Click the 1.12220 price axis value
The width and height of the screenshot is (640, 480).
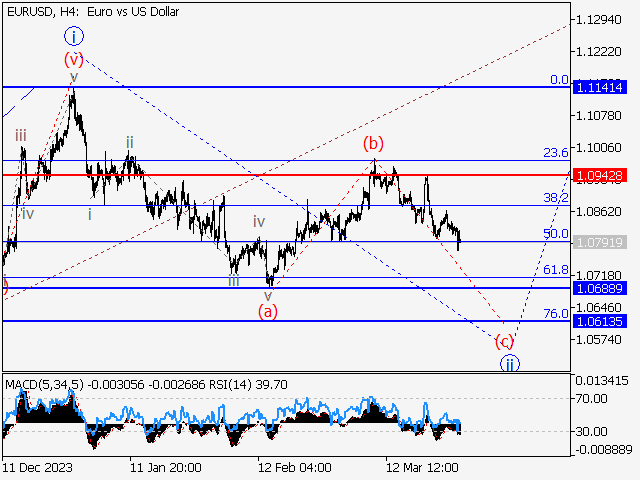point(598,52)
